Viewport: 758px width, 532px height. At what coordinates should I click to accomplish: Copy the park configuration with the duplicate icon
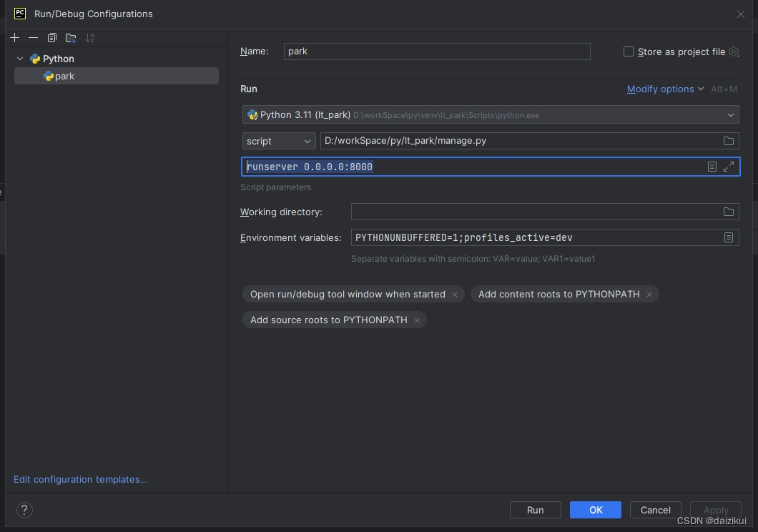(x=51, y=38)
